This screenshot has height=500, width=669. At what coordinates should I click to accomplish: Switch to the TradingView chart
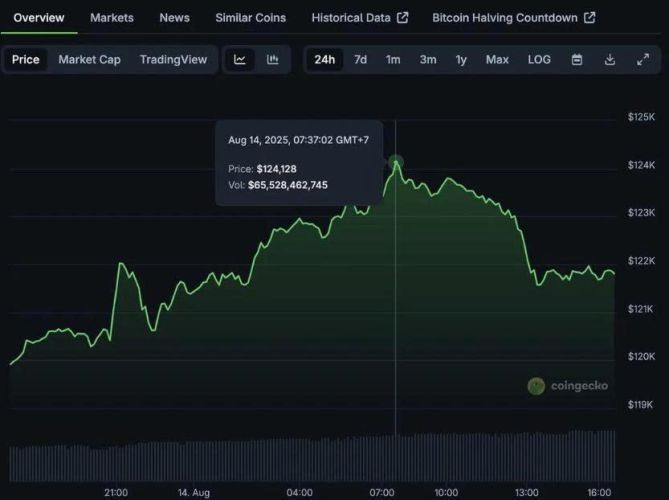point(173,60)
